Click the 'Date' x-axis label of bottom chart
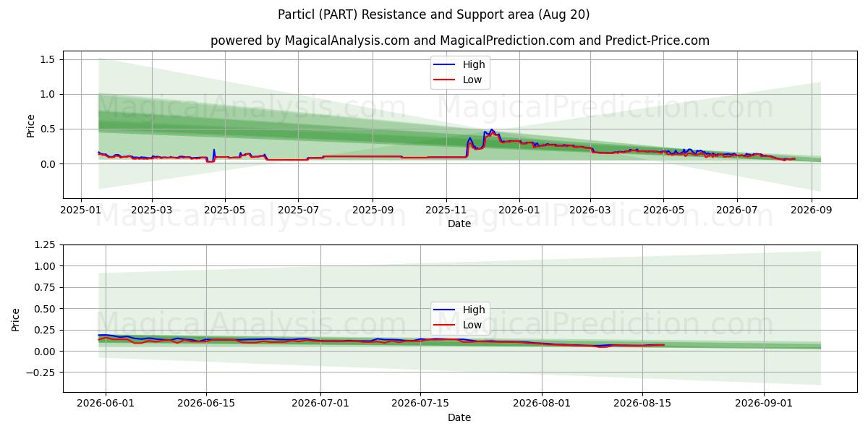 (459, 417)
